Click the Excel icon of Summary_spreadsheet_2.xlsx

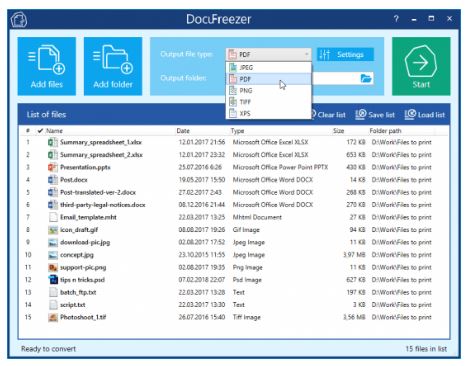click(53, 155)
